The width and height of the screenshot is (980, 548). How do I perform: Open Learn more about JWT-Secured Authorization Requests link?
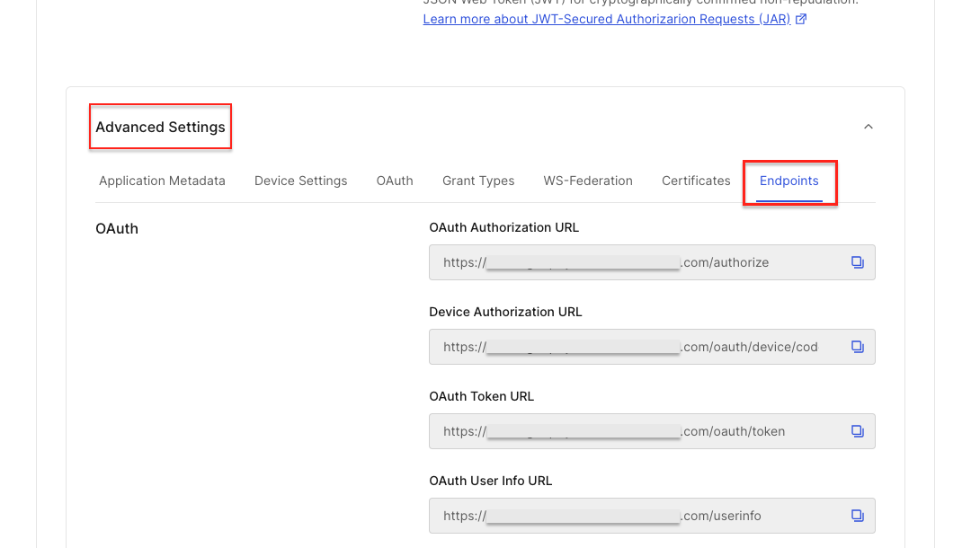click(607, 19)
